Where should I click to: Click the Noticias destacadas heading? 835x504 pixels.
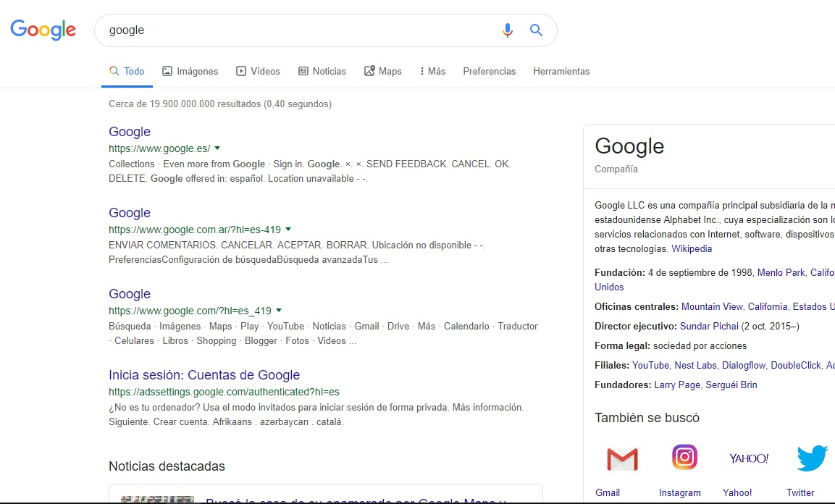[x=167, y=466]
